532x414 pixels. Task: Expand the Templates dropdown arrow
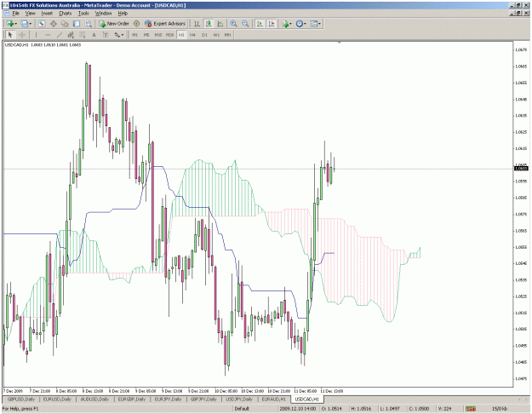[x=319, y=24]
